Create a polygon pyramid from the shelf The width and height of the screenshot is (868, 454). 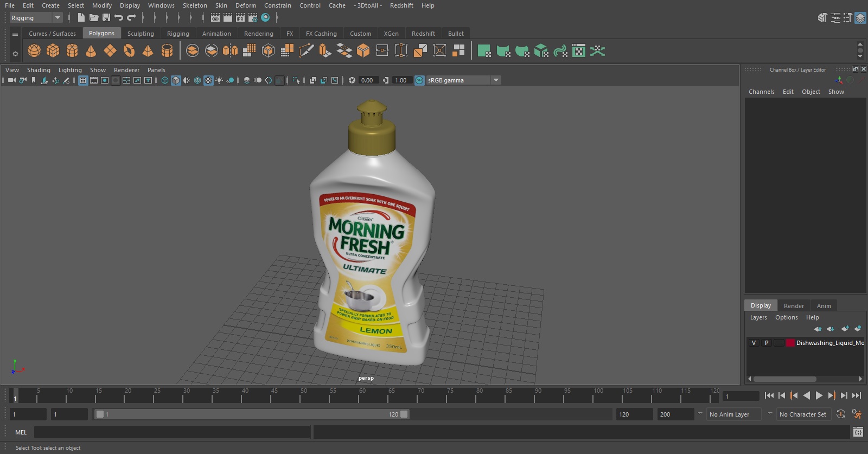point(148,51)
